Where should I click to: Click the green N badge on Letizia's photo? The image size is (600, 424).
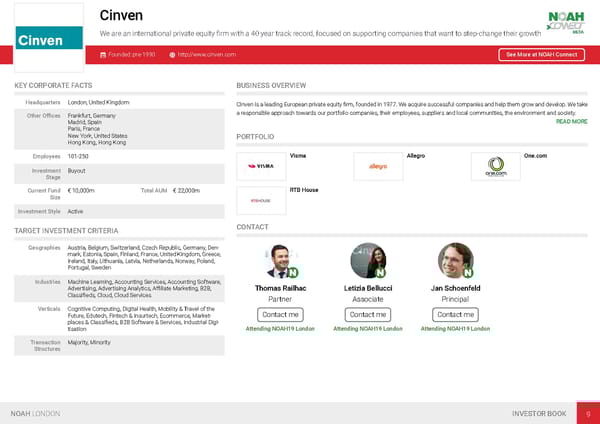pyautogui.click(x=381, y=271)
